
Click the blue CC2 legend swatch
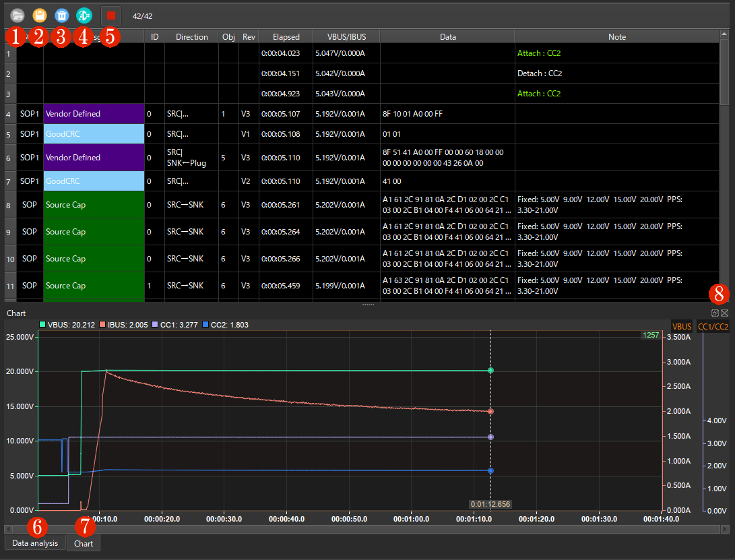[x=205, y=325]
